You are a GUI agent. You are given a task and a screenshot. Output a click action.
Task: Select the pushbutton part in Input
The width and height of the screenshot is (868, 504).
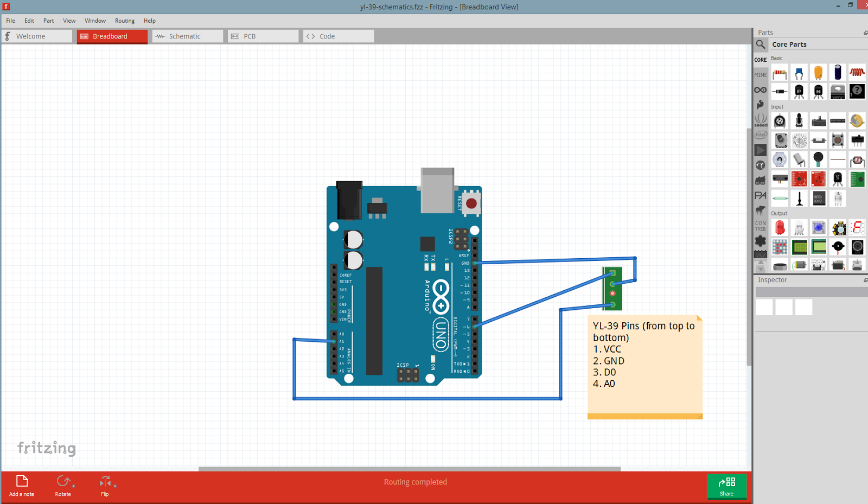[x=838, y=141]
